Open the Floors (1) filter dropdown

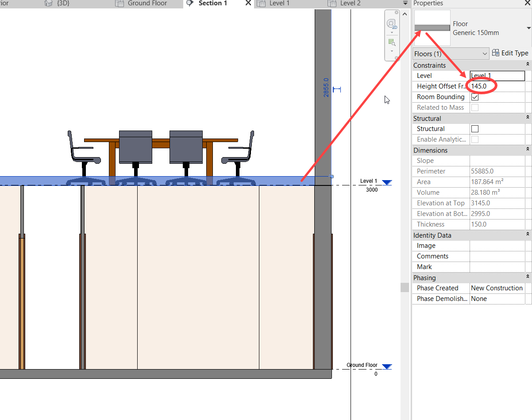click(x=485, y=54)
